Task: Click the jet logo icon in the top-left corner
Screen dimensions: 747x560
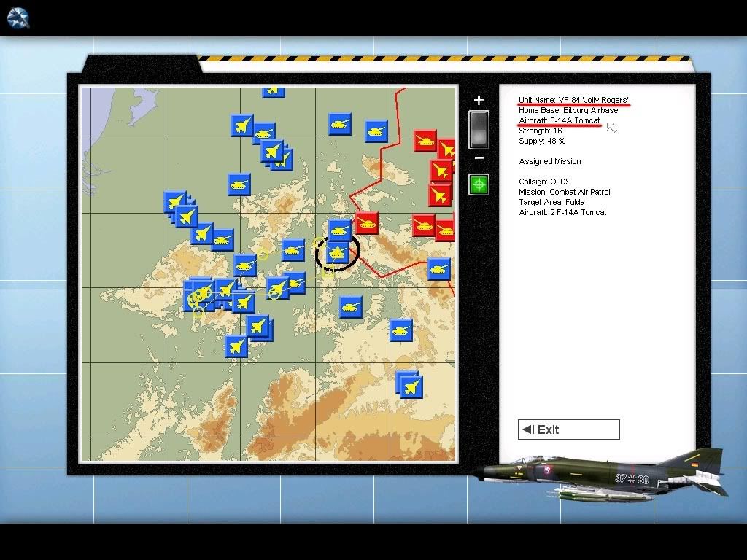Action: point(18,18)
